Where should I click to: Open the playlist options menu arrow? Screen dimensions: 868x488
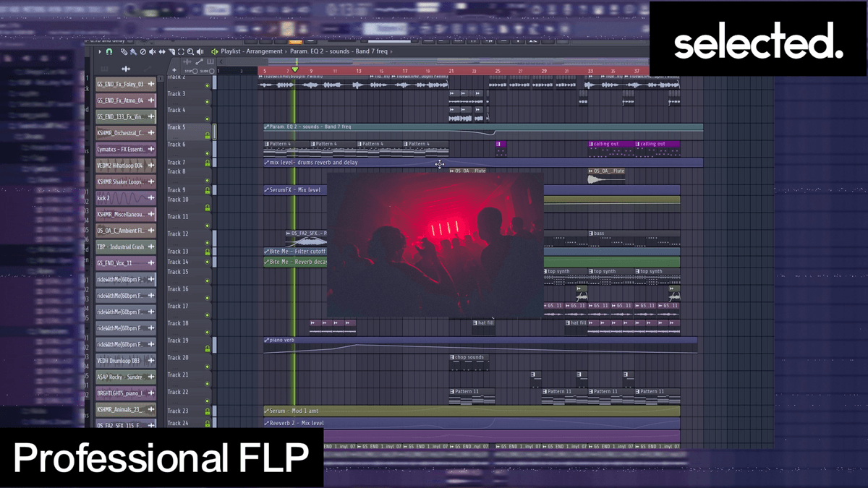pyautogui.click(x=100, y=52)
